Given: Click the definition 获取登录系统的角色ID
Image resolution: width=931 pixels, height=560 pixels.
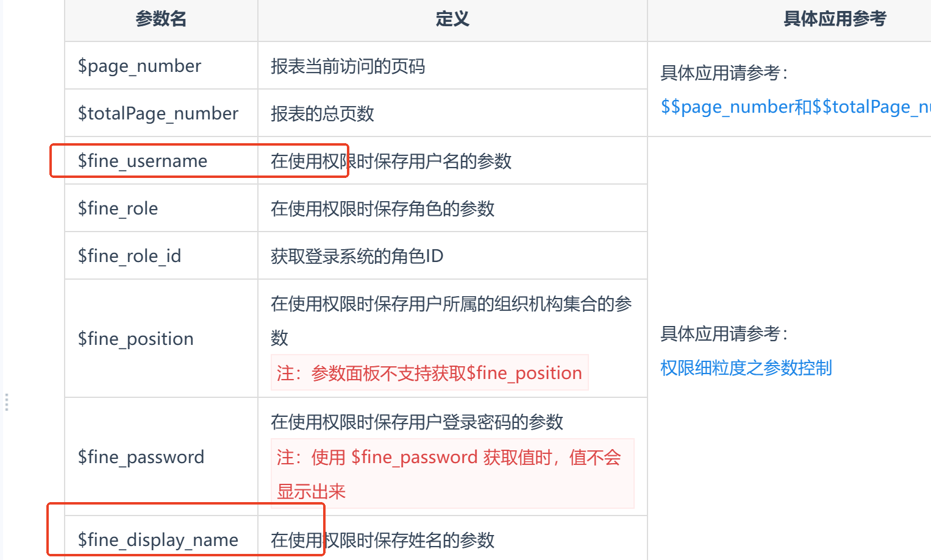Looking at the screenshot, I should click(357, 256).
